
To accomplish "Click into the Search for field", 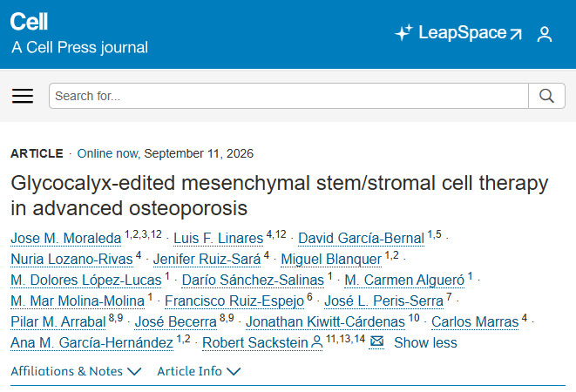I will (x=288, y=96).
